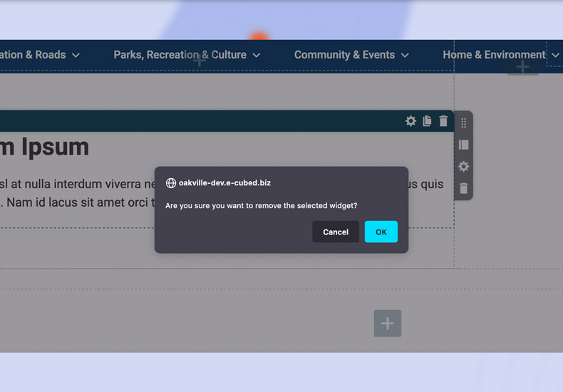Image resolution: width=563 pixels, height=392 pixels.
Task: Expand the Community & Events chevron
Action: (x=405, y=56)
